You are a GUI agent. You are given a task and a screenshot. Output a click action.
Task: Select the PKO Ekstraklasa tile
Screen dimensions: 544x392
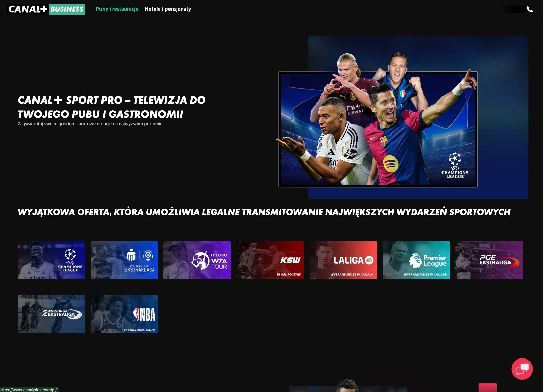[x=124, y=260]
